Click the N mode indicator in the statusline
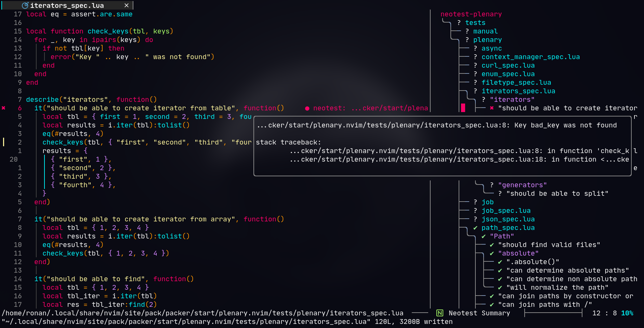This screenshot has width=644, height=328. click(440, 313)
